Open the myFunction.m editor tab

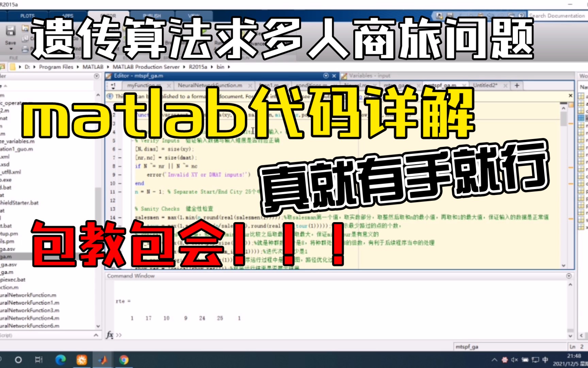(144, 86)
